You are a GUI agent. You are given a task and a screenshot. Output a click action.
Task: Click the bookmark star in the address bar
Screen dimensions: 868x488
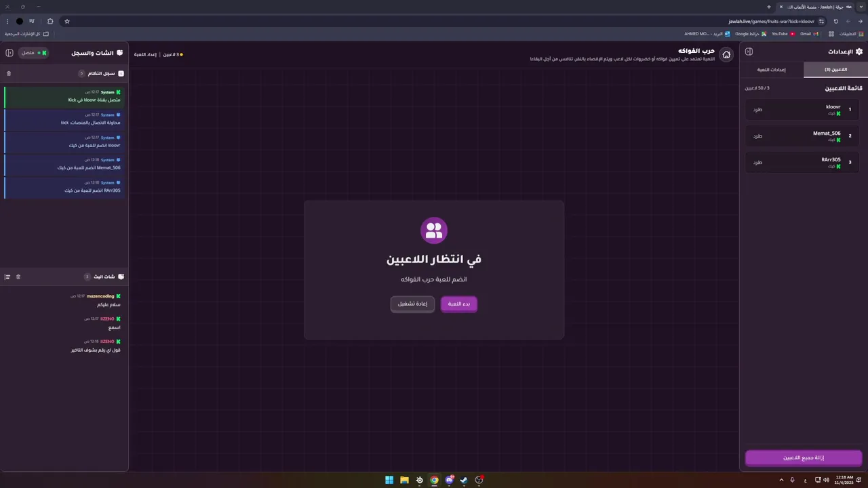(67, 21)
